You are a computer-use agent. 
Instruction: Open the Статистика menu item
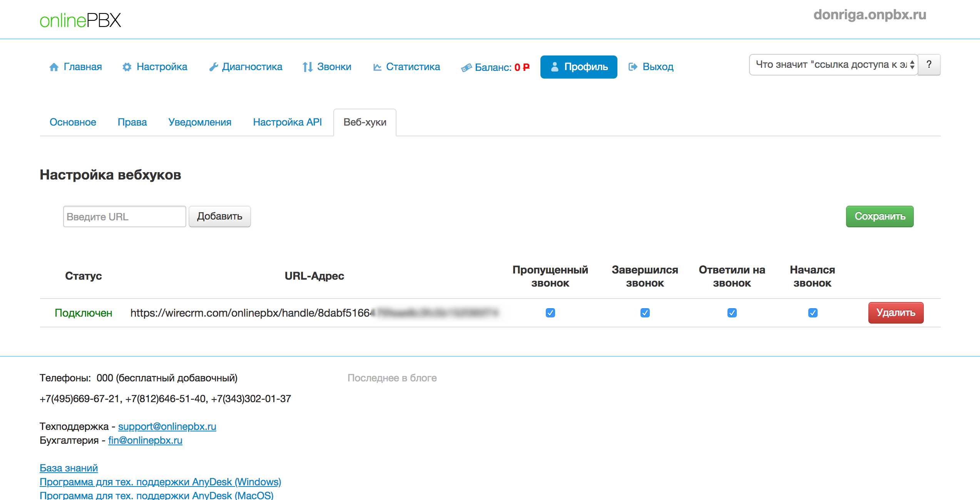[x=406, y=67]
